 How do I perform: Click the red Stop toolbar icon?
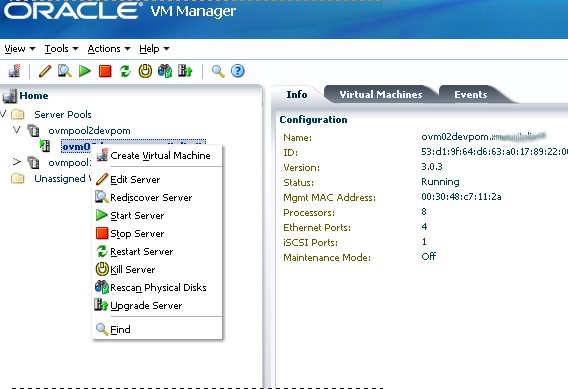tap(105, 71)
